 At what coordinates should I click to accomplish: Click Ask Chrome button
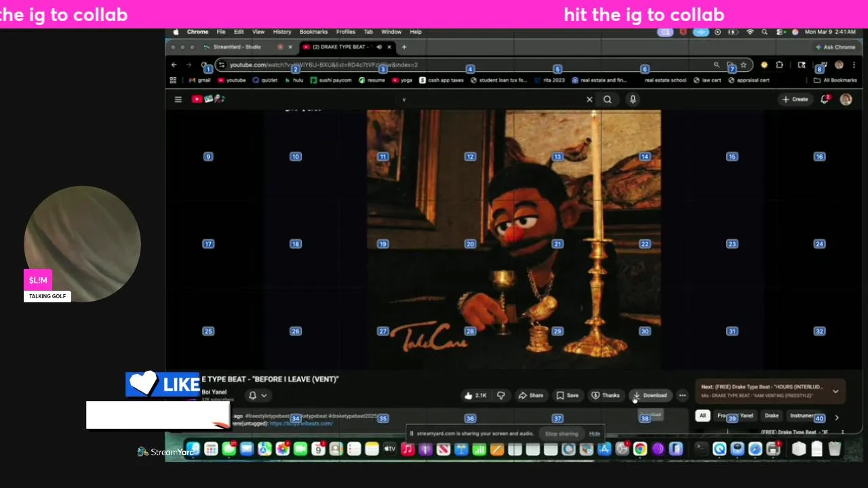coord(835,47)
